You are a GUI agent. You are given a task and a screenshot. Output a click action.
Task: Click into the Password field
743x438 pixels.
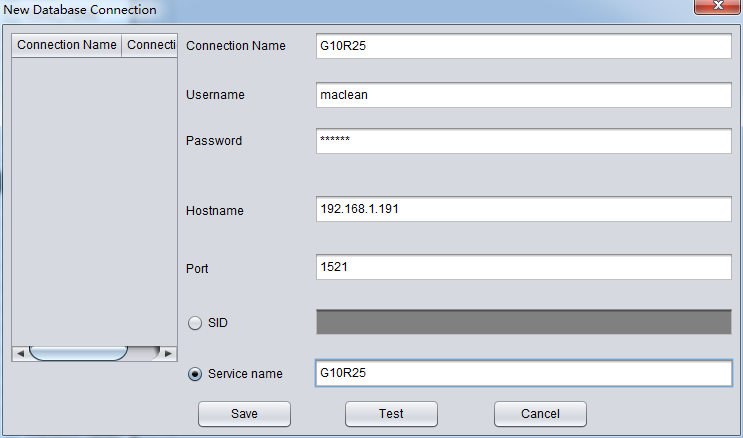[524, 141]
